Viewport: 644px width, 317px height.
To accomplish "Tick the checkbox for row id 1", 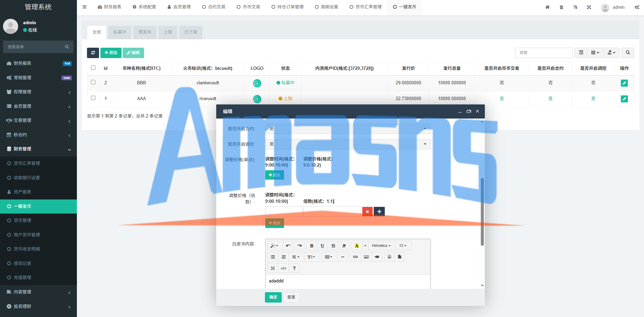I will pyautogui.click(x=93, y=98).
